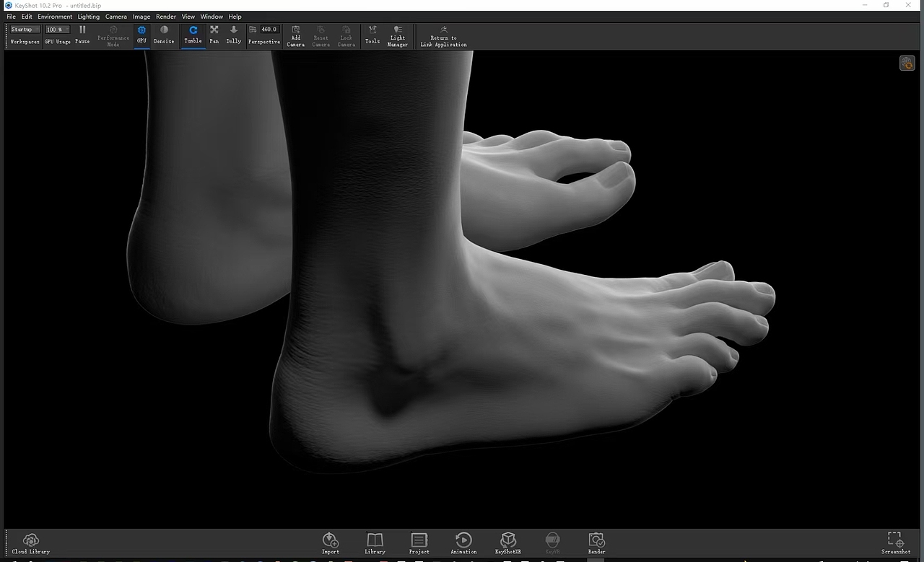Open the Render dialog
The height and width of the screenshot is (562, 924).
pos(596,543)
